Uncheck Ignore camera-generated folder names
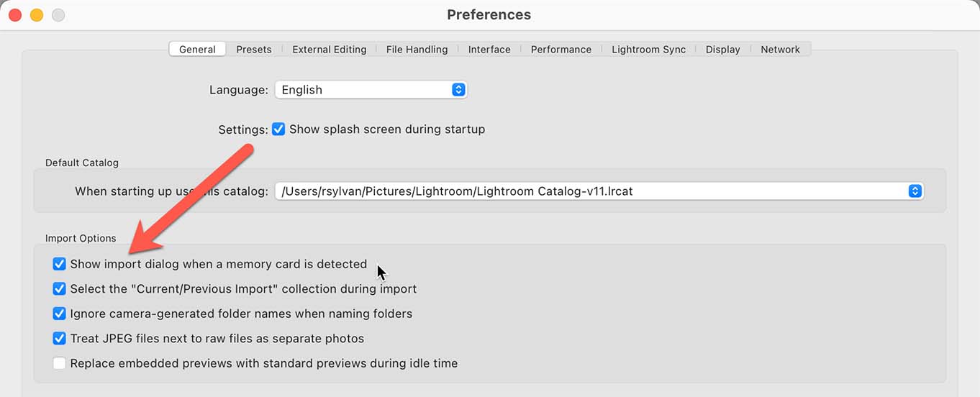Screen dimensions: 980x397 click(x=59, y=314)
